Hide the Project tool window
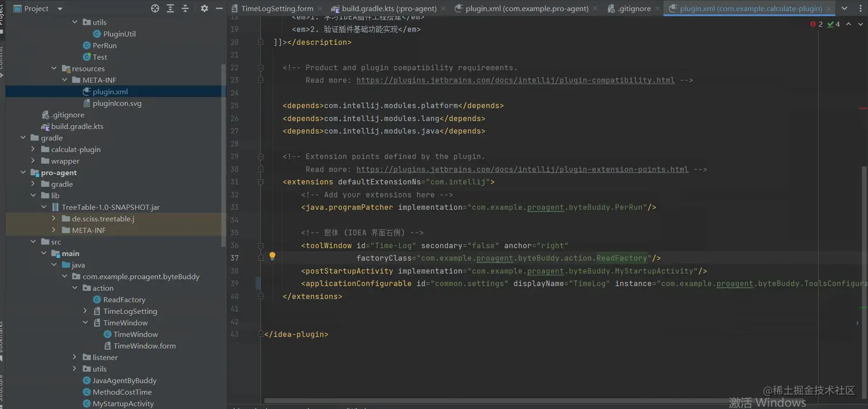Viewport: 868px width, 409px height. 219,9
